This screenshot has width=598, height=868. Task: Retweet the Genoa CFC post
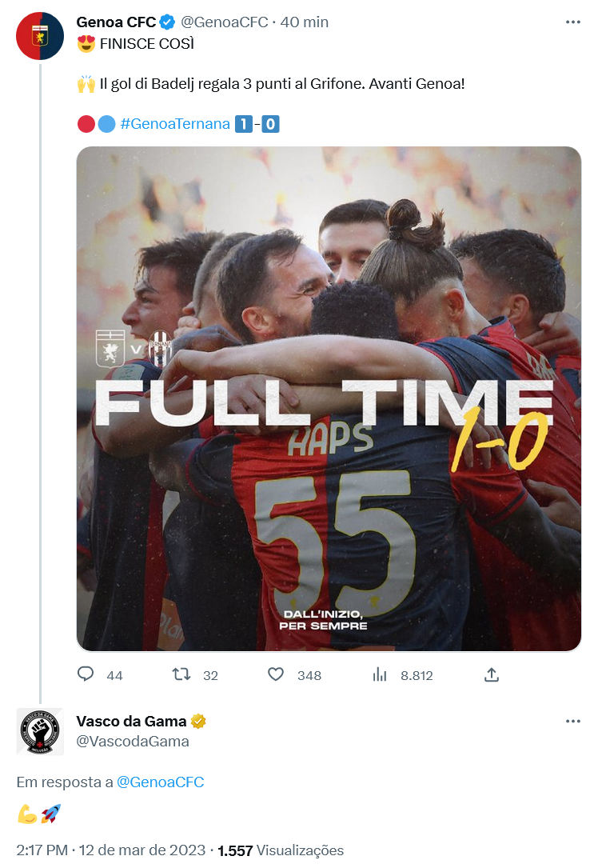[181, 674]
